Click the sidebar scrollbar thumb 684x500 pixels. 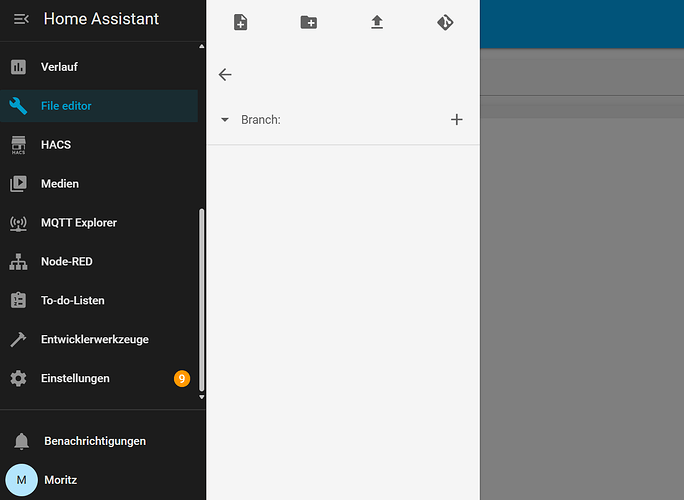pos(202,300)
